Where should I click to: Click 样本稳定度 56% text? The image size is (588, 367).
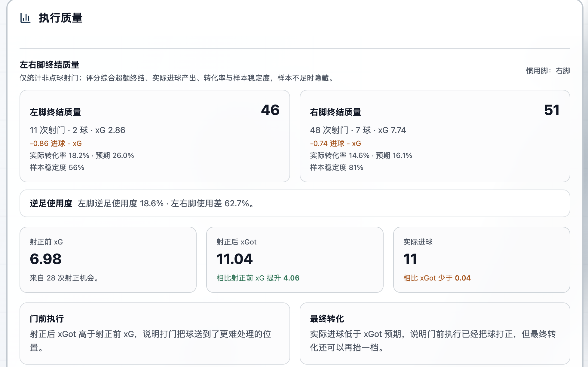pos(57,168)
